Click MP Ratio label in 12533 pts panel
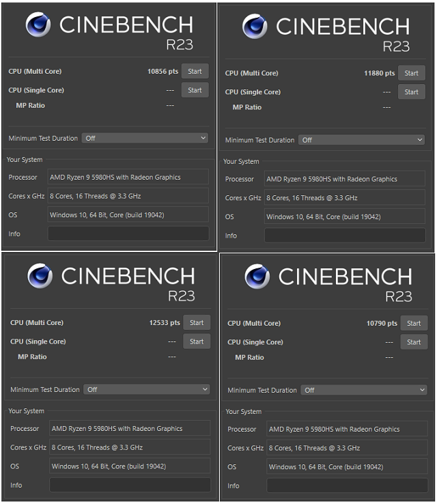Screen dimensions: 437x504 [32, 356]
